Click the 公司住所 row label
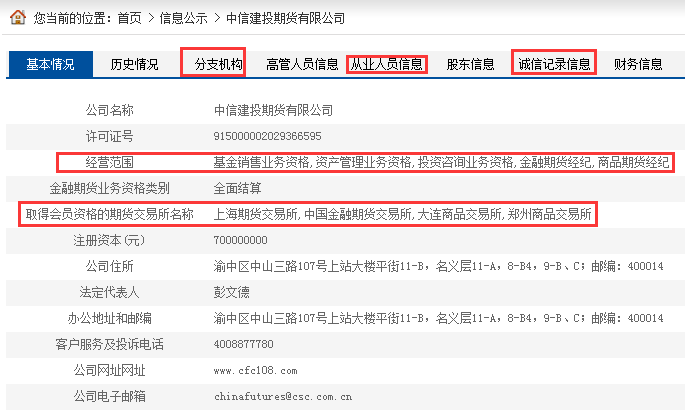The height and width of the screenshot is (415, 685). coord(109,266)
